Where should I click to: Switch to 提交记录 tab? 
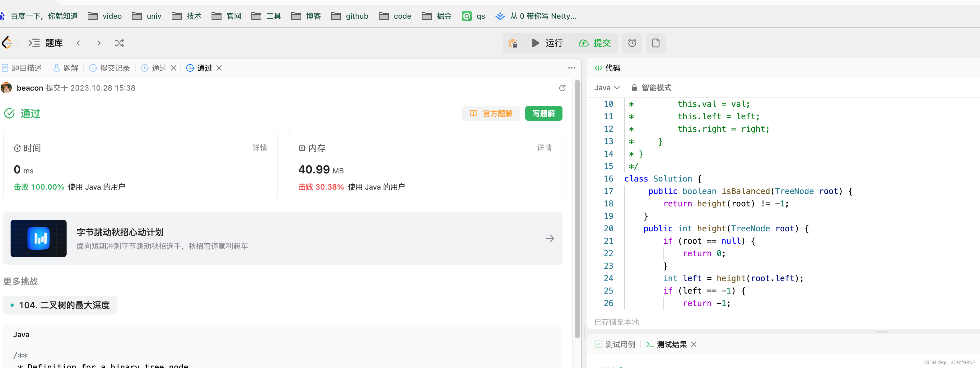(x=110, y=68)
